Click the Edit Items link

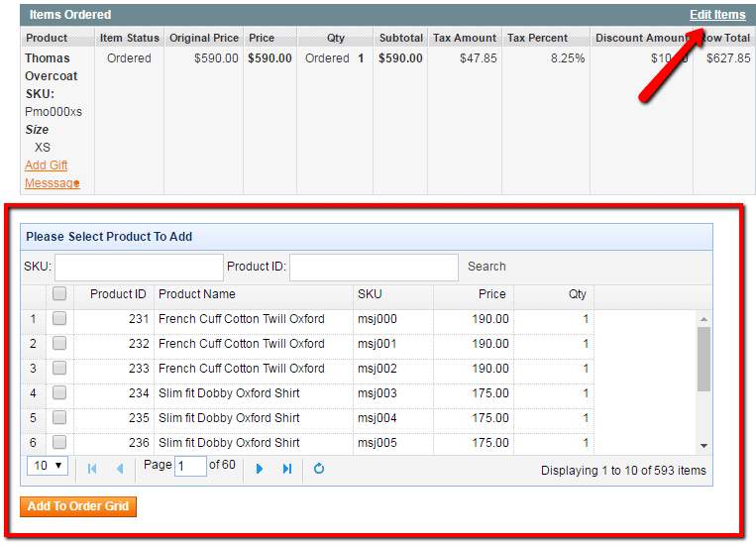[716, 15]
